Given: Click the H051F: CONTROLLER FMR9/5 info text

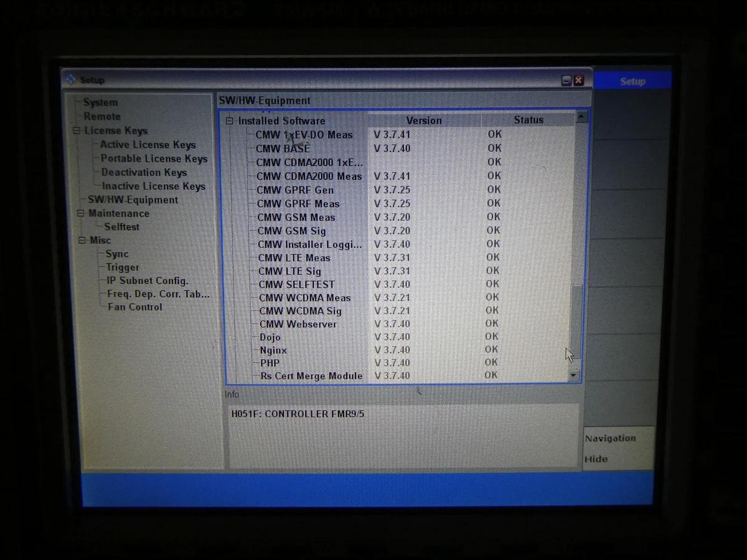Looking at the screenshot, I should [298, 414].
